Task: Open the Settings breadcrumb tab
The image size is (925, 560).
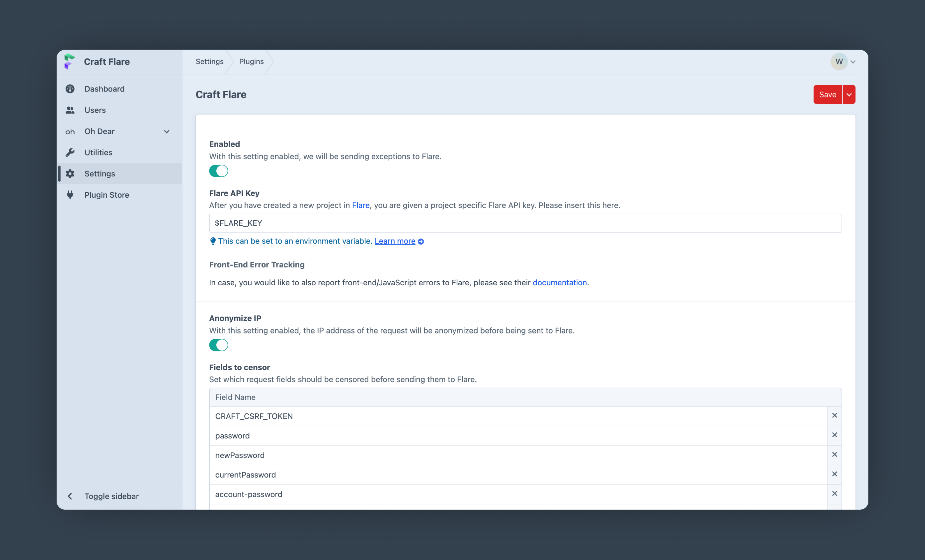Action: [x=209, y=61]
